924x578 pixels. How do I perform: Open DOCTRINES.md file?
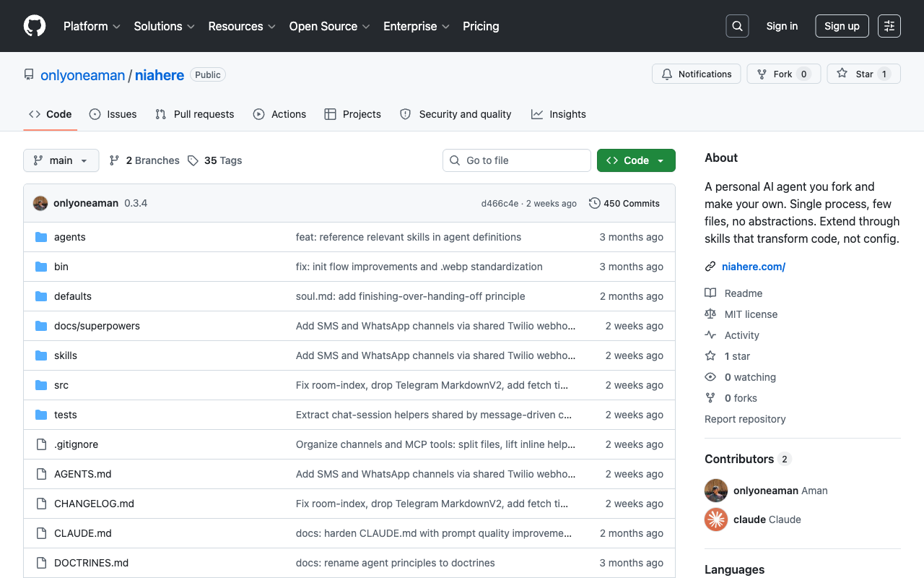pyautogui.click(x=92, y=563)
